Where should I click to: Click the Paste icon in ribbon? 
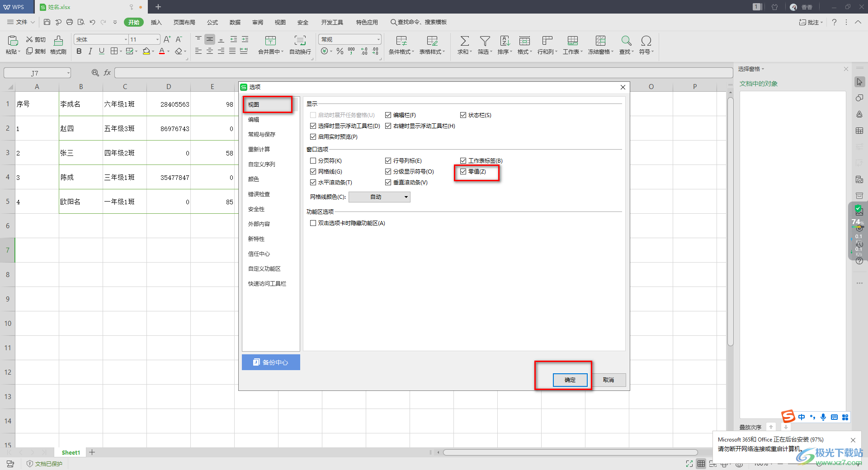(13, 41)
